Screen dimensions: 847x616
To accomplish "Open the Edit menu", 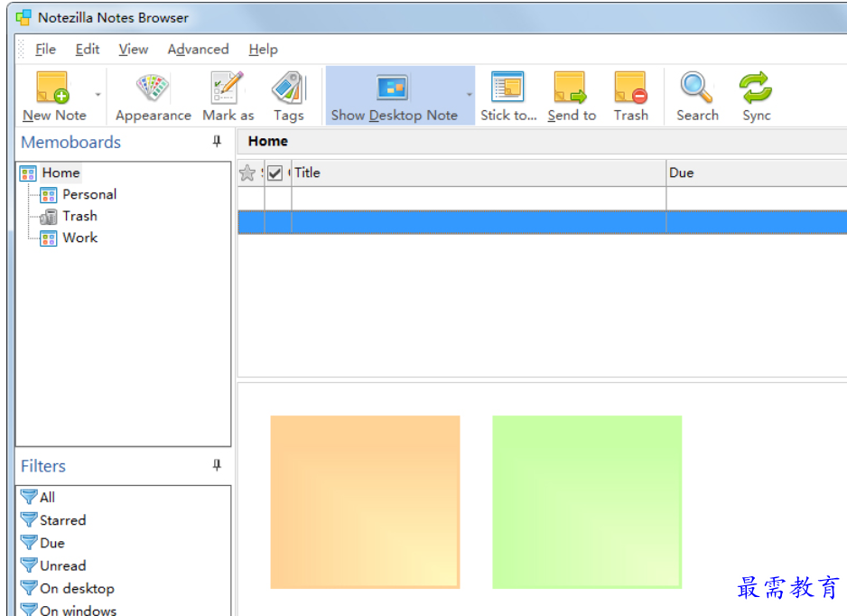I will (87, 49).
